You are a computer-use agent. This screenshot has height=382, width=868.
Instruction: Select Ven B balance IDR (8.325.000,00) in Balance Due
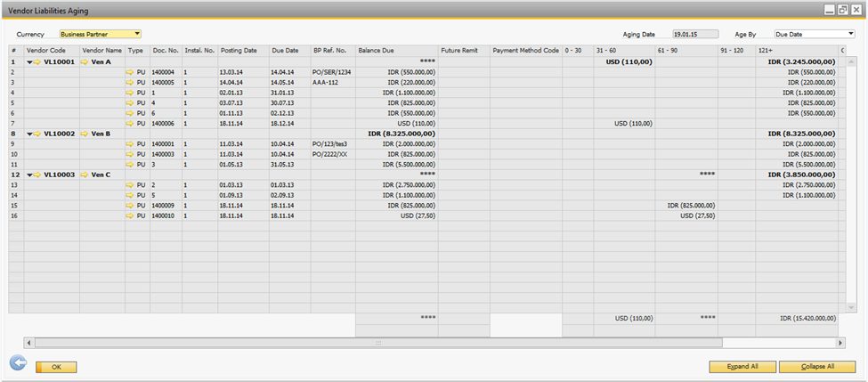397,134
